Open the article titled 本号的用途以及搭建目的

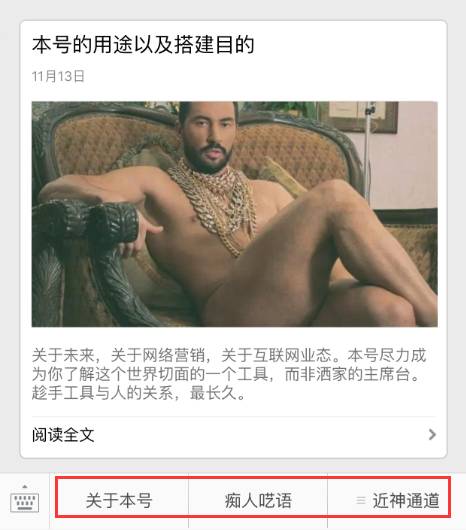point(143,45)
